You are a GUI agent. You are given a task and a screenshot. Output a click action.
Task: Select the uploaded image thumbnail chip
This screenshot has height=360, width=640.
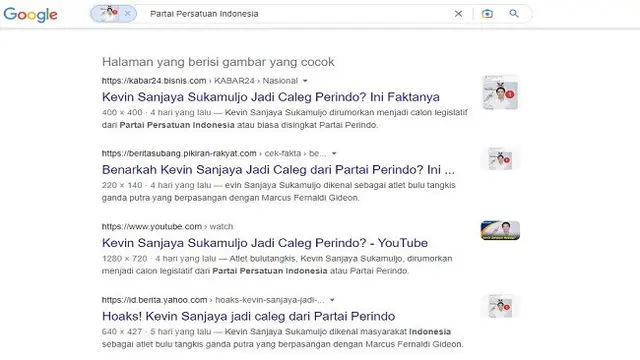(109, 13)
